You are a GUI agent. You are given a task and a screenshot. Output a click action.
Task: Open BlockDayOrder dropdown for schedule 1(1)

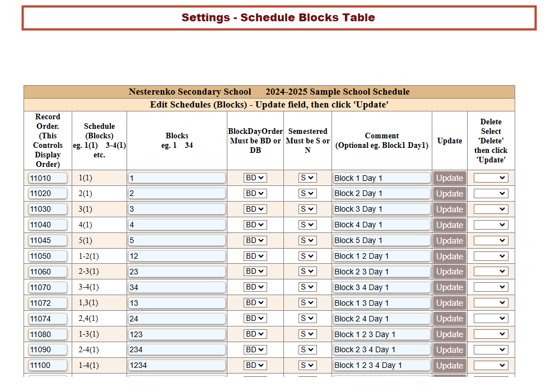(x=255, y=178)
